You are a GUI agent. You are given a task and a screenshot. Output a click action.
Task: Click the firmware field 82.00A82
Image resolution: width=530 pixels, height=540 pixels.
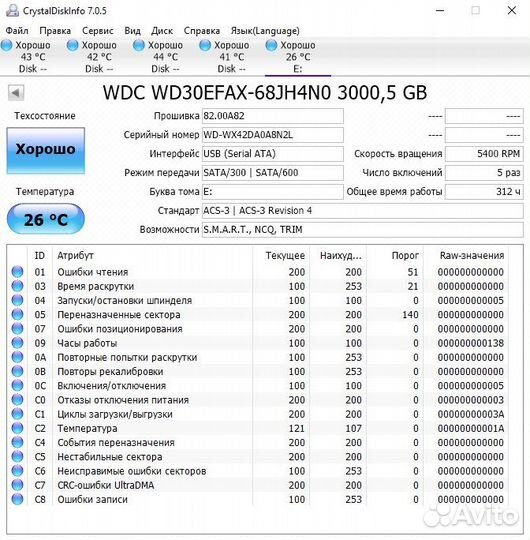coord(272,116)
